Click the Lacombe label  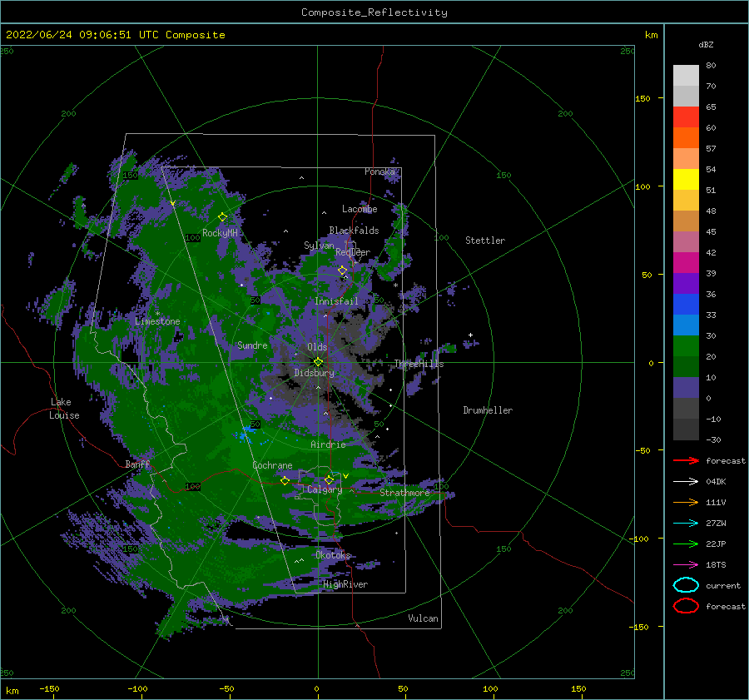pos(360,209)
